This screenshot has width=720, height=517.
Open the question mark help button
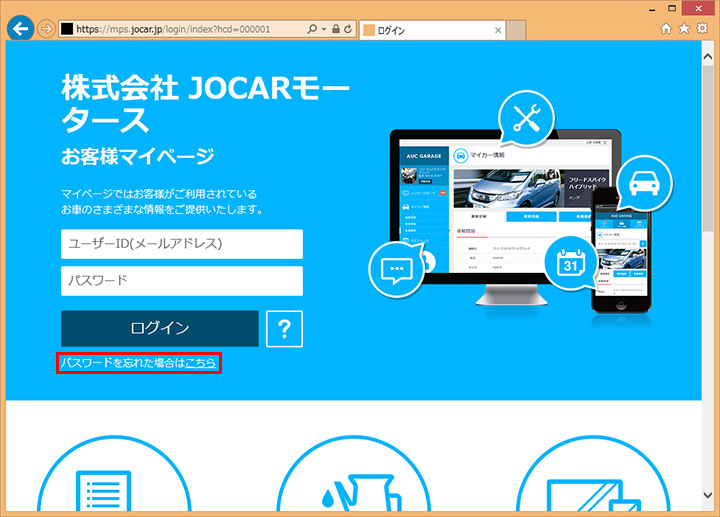pyautogui.click(x=284, y=329)
